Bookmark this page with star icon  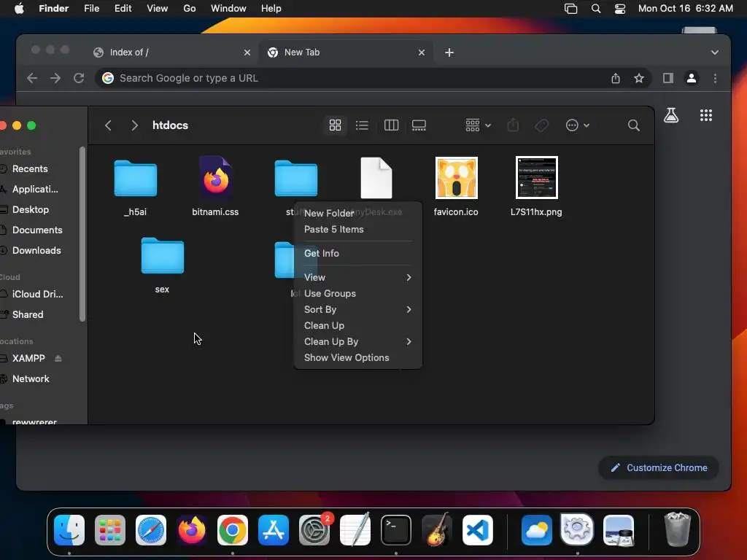[x=639, y=78]
